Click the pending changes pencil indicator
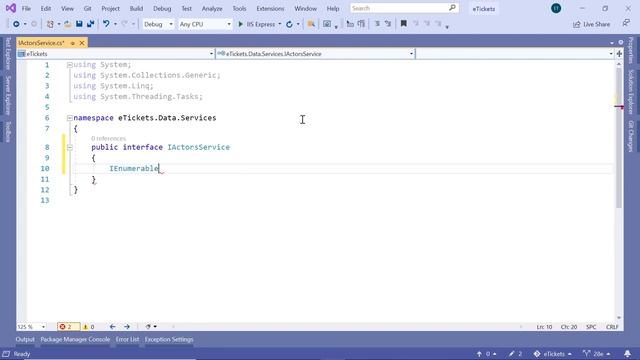Screen dimensions: 640x360 [515, 354]
